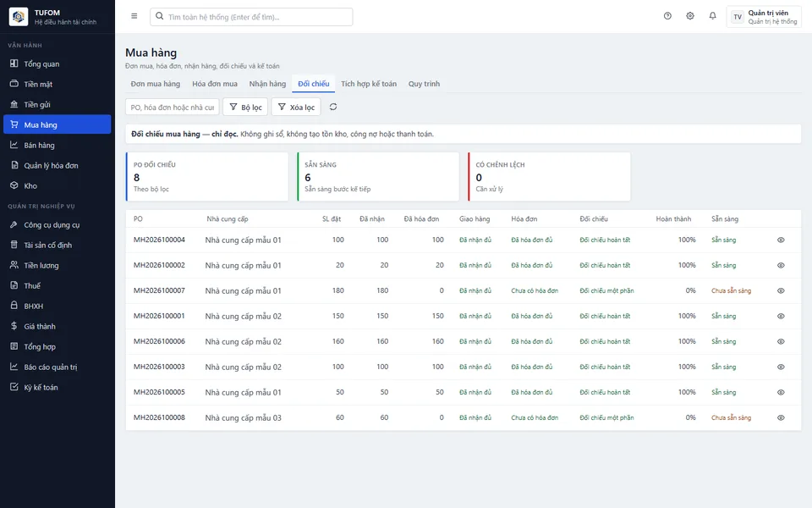Go to Quản lý hóa đơn

click(57, 165)
